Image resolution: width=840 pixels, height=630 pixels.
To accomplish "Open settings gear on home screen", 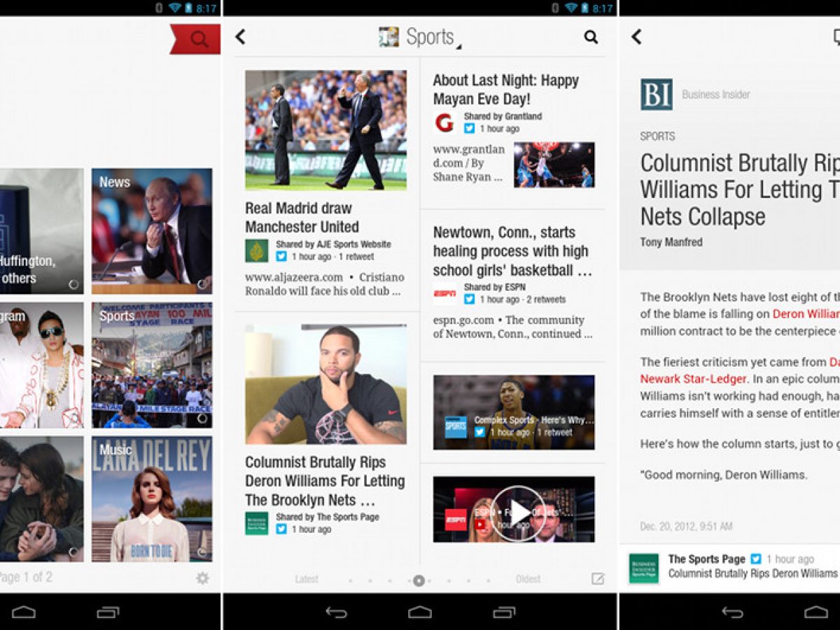I will tap(202, 578).
